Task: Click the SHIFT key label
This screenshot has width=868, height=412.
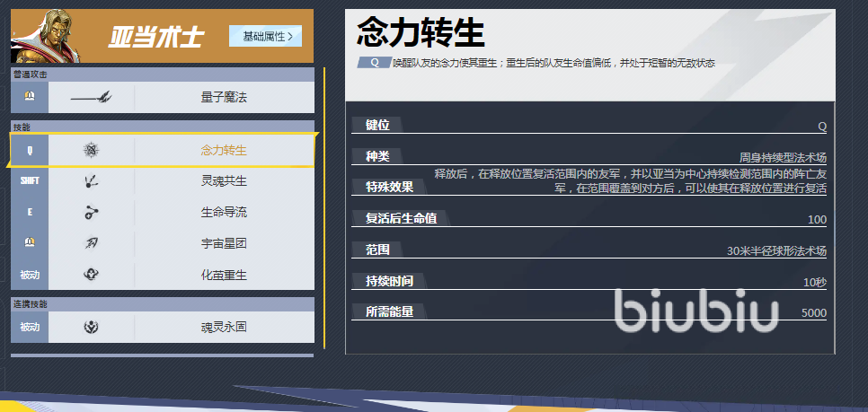Action: [30, 181]
